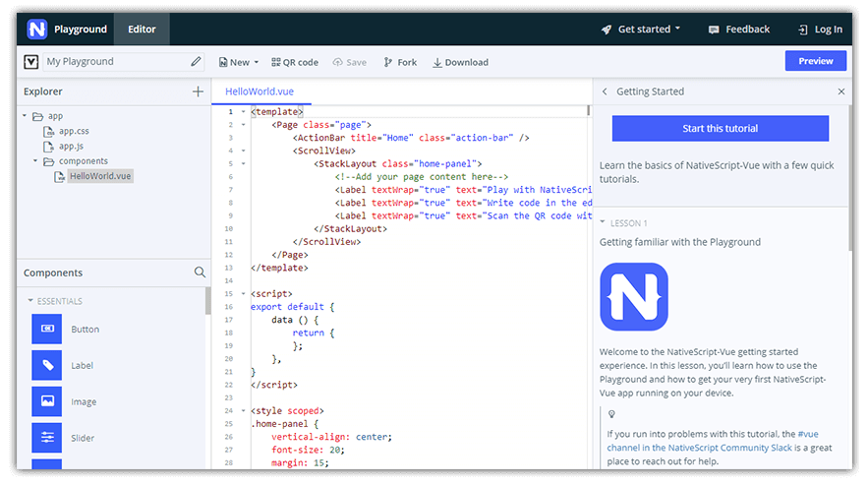Screen dimensions: 868x486
Task: Click the app folder icon
Action: pos(37,116)
